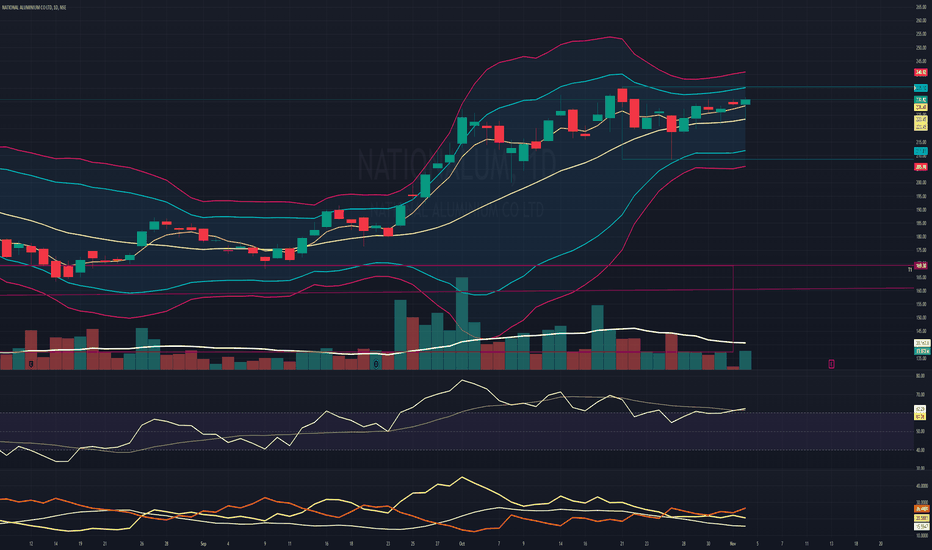
Task: Select the latest green candle at the chart's right edge
Action: [x=745, y=102]
